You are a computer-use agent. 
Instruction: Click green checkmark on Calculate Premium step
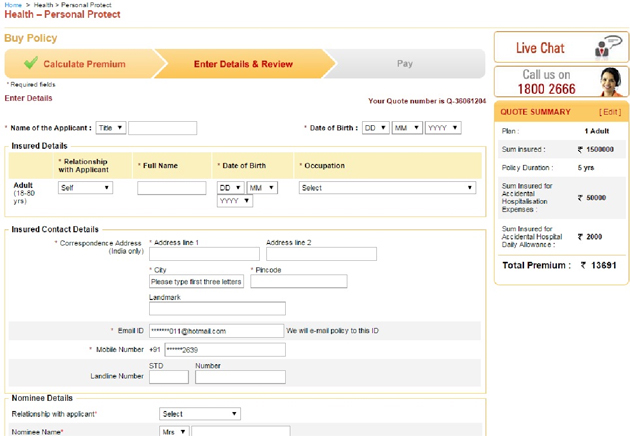(x=31, y=63)
